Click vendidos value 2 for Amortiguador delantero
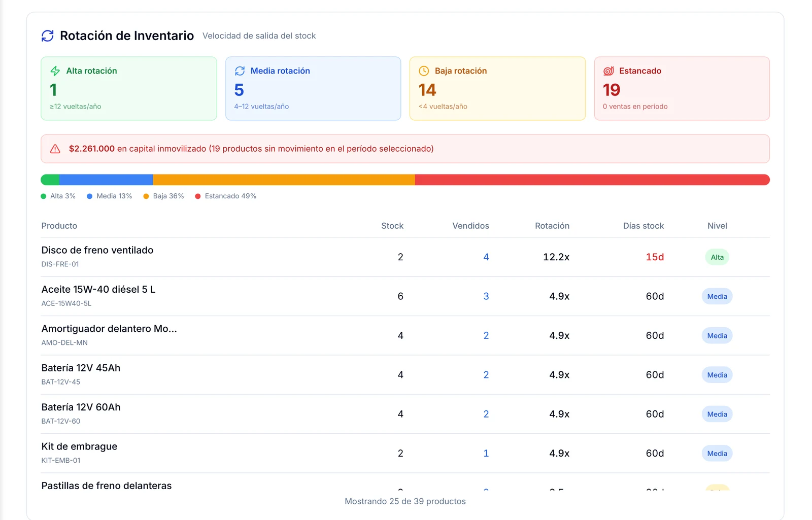This screenshot has width=812, height=520. [x=486, y=336]
